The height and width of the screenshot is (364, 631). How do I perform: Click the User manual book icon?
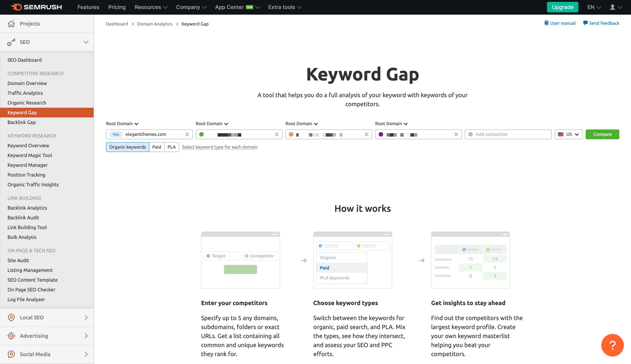(546, 23)
